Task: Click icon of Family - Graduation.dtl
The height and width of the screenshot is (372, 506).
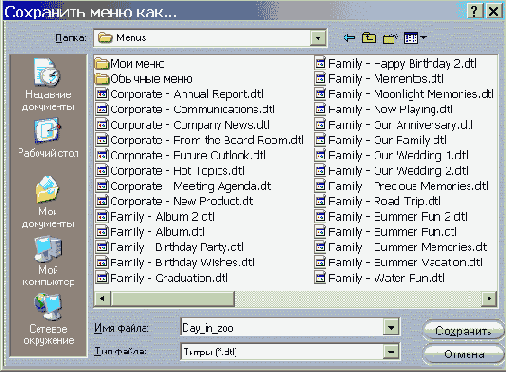Action: pos(102,278)
